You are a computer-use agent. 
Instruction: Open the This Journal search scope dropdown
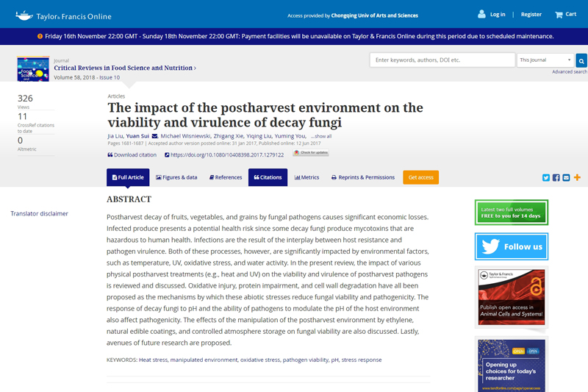coord(545,60)
